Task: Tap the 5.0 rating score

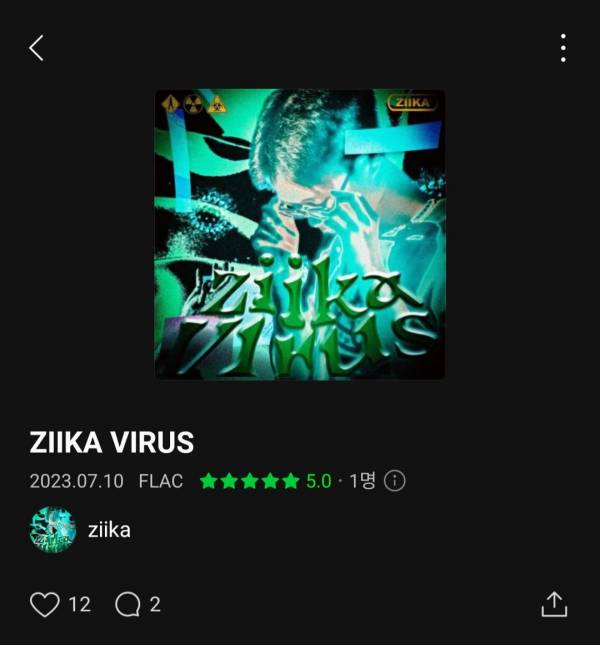Action: pos(319,481)
